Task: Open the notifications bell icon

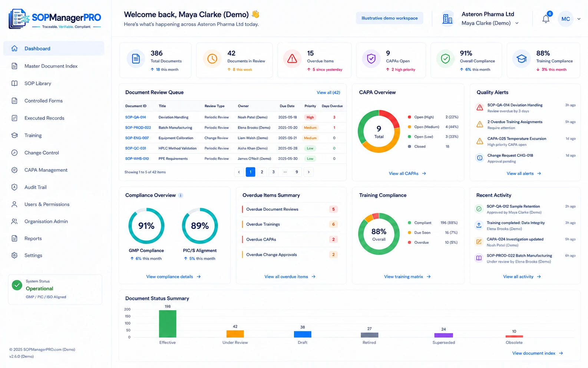Action: click(546, 19)
